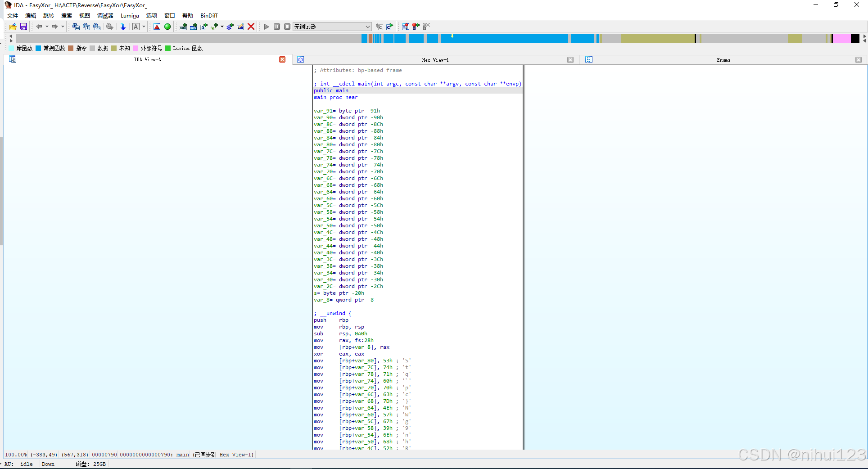Open the 选项 menu

tap(152, 15)
